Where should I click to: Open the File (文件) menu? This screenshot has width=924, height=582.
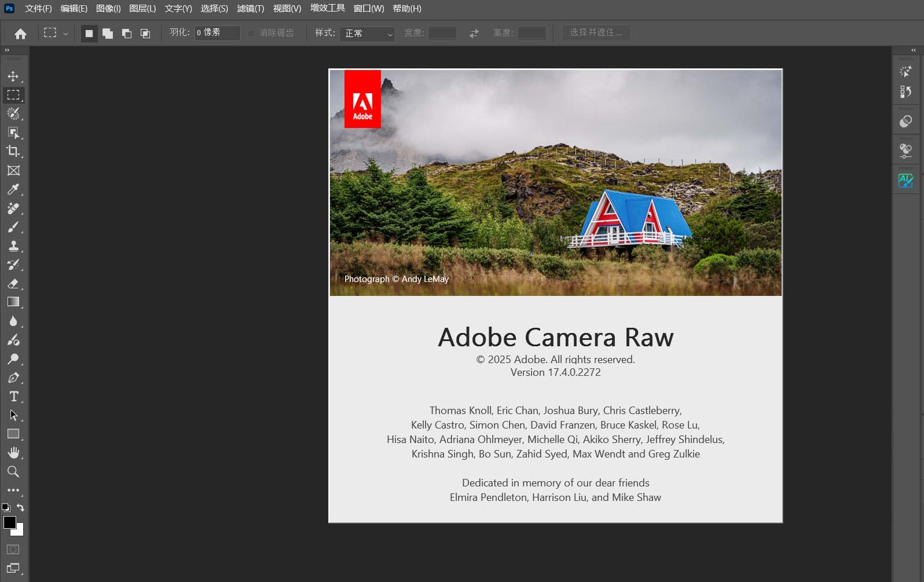click(38, 9)
